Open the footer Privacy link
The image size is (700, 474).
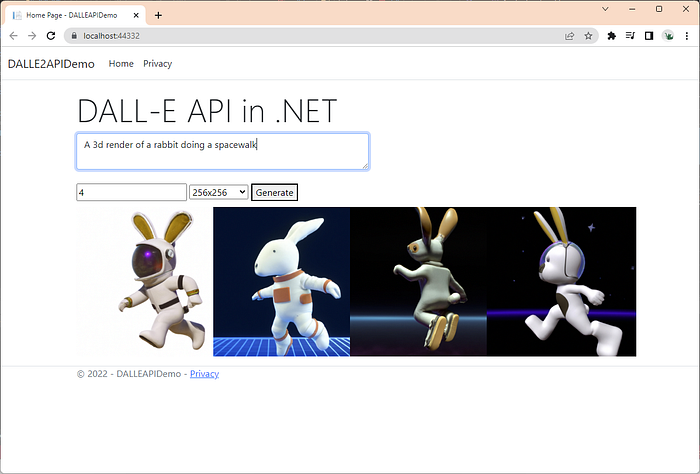tap(204, 374)
